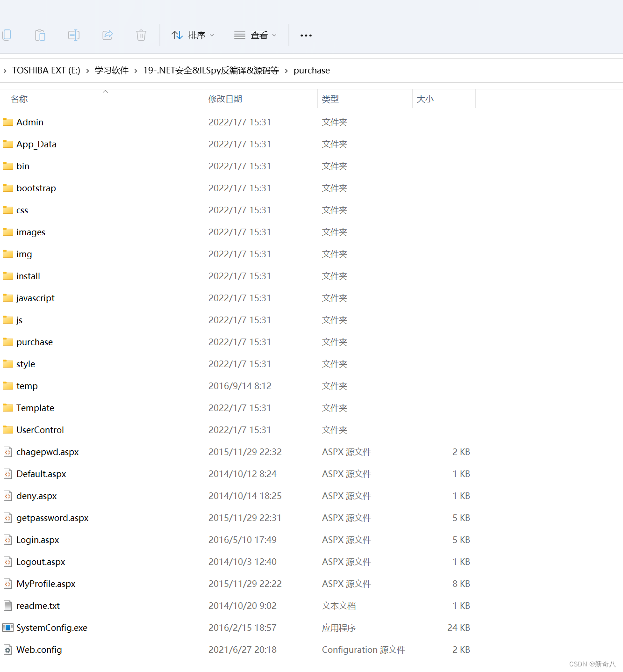Screen dimensions: 623x672
Task: Select the purchase subfolder icon
Action: pyautogui.click(x=8, y=342)
